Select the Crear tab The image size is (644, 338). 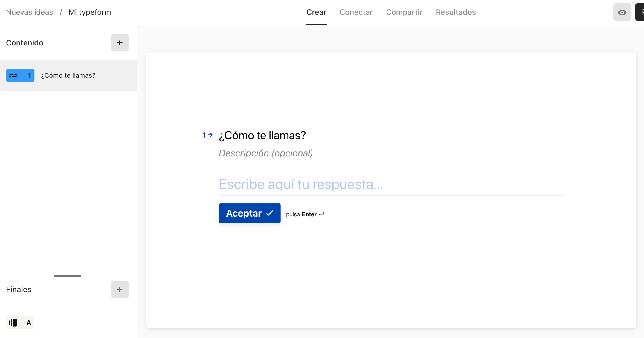tap(316, 12)
